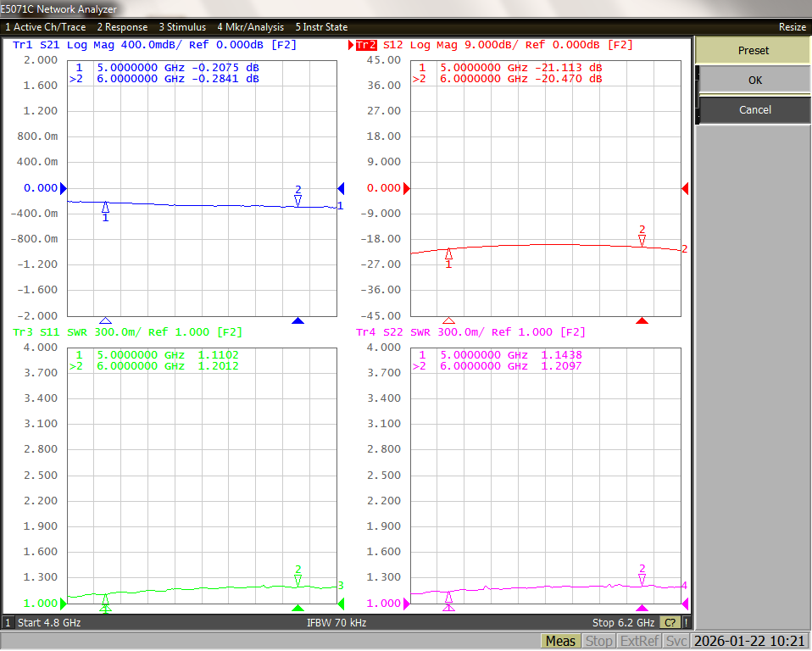Click the magenta reference level arrow for Tr4
Screen dimensions: 812x651
[x=407, y=604]
